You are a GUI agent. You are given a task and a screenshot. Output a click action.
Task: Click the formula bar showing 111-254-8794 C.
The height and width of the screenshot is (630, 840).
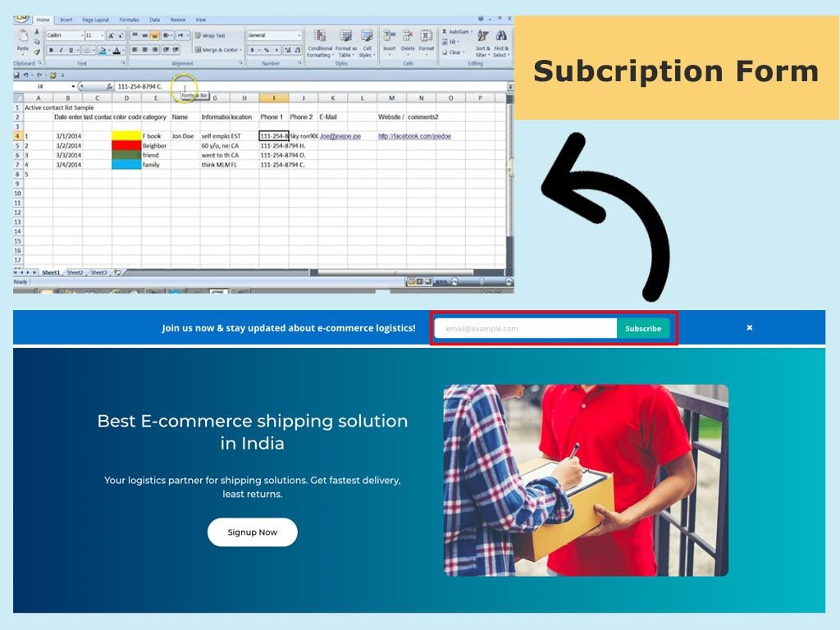point(311,86)
